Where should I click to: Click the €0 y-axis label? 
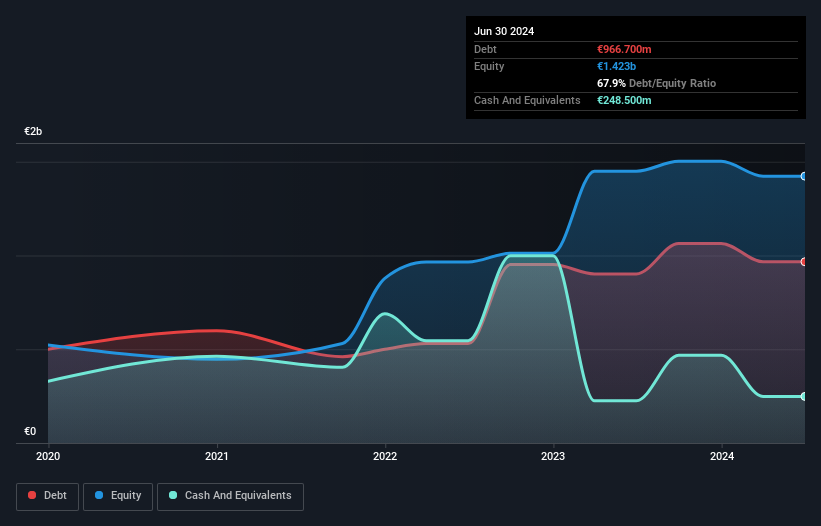click(30, 431)
